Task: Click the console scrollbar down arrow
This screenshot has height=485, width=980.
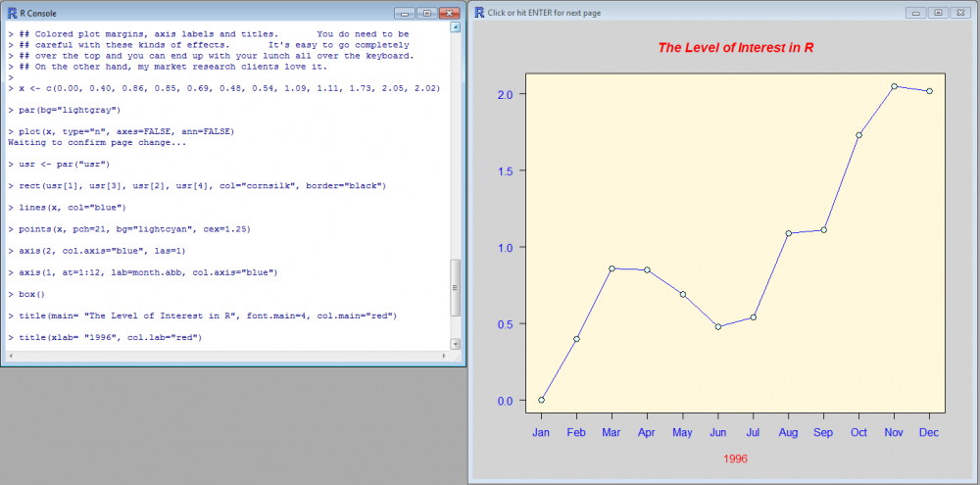Action: (456, 343)
